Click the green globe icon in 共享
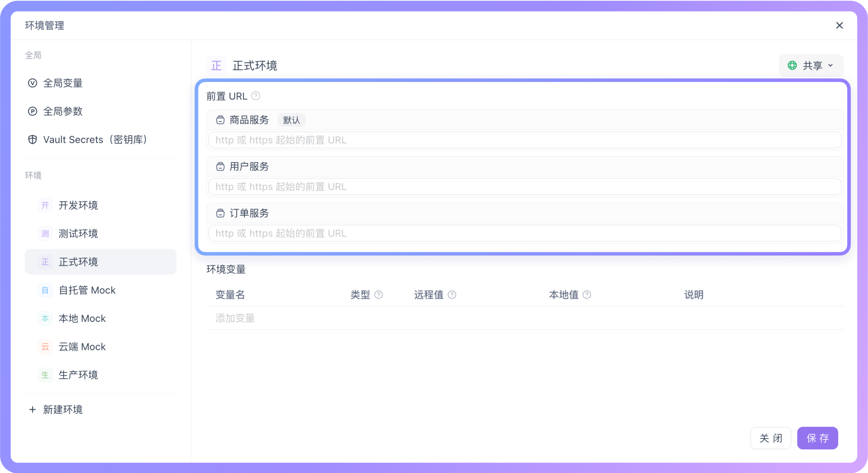The image size is (868, 473). point(792,65)
